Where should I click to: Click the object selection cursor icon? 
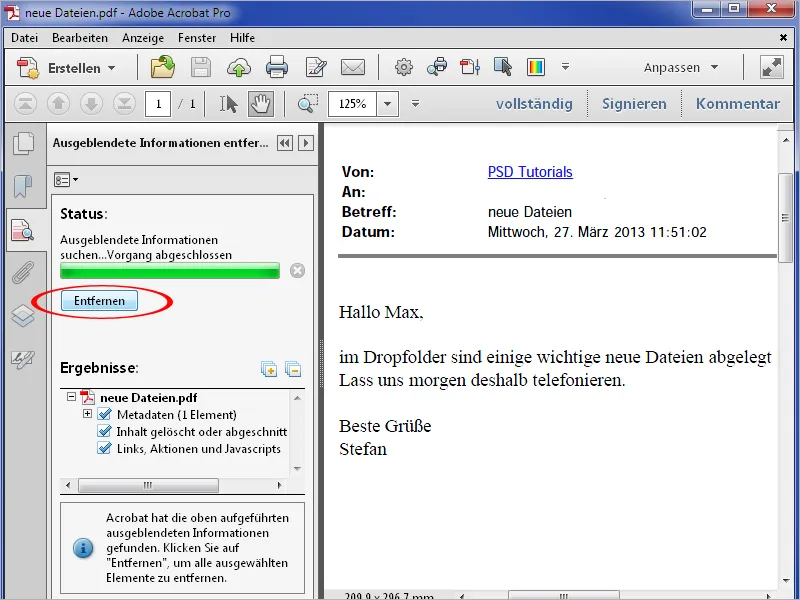tap(503, 67)
